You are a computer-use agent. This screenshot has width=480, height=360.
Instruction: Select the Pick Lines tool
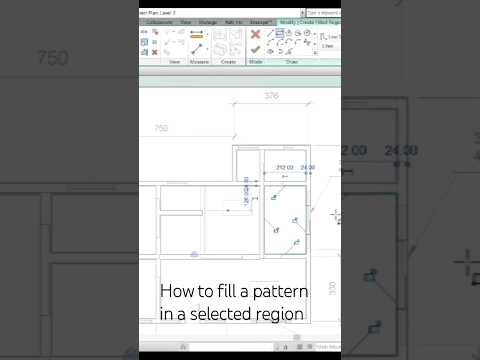tap(289, 52)
